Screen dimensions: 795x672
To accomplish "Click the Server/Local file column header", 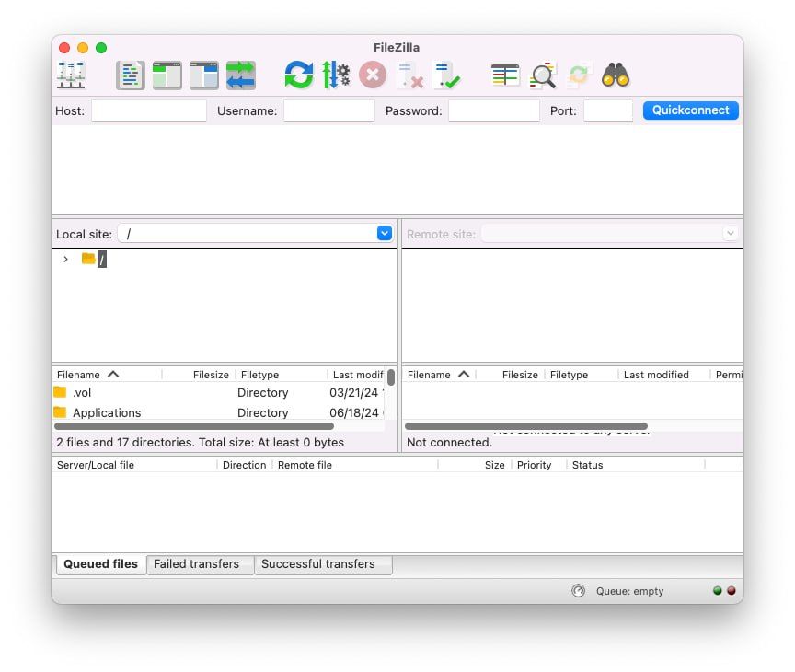I will point(135,465).
